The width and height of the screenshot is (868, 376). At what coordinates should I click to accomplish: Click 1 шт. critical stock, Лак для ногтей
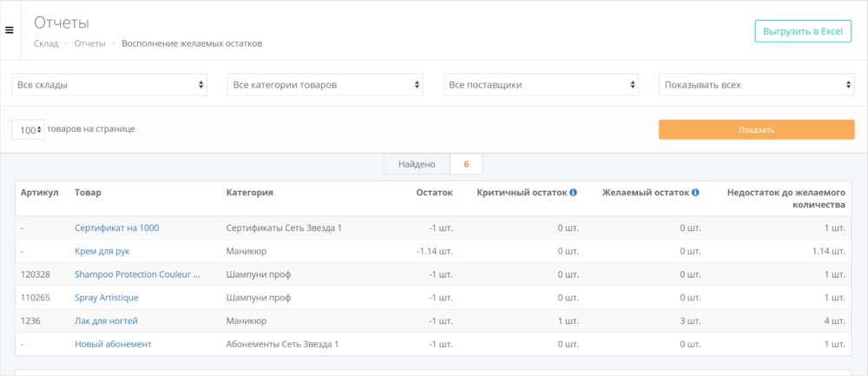[569, 320]
